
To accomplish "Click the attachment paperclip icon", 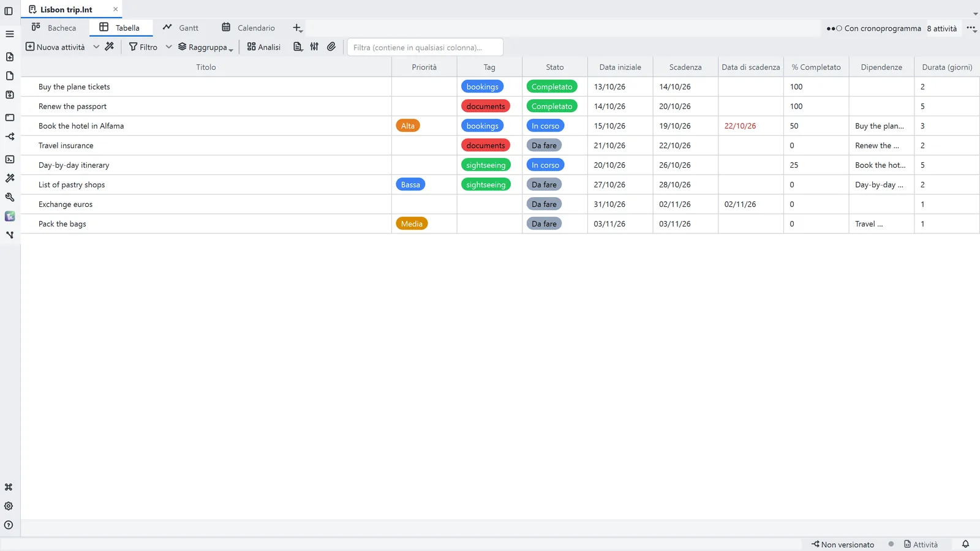I will [331, 47].
